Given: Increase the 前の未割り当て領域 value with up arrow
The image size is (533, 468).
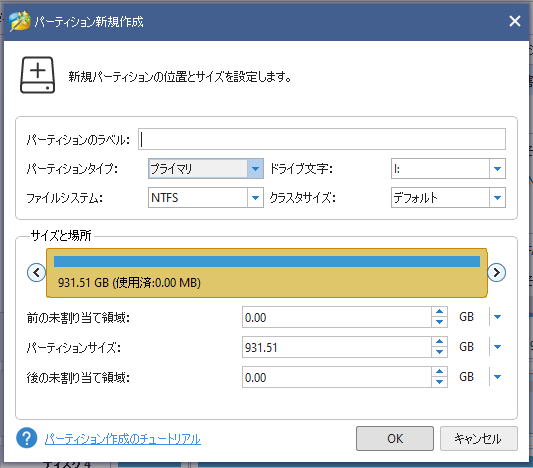Looking at the screenshot, I should [x=439, y=312].
